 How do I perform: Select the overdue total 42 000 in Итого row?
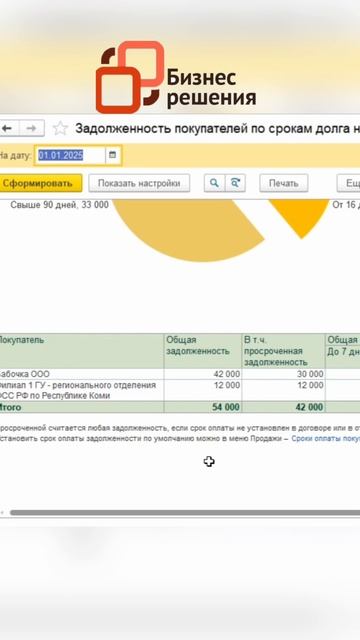(284, 407)
